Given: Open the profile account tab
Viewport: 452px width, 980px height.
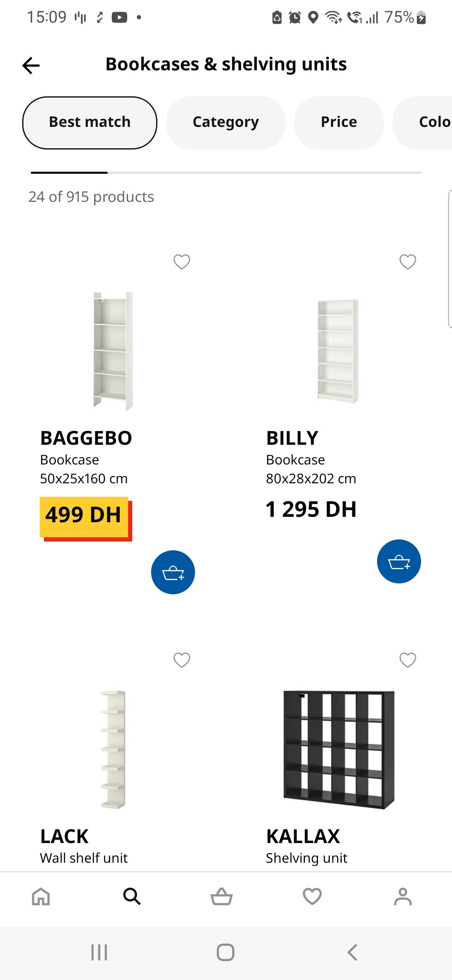Looking at the screenshot, I should pos(403,897).
